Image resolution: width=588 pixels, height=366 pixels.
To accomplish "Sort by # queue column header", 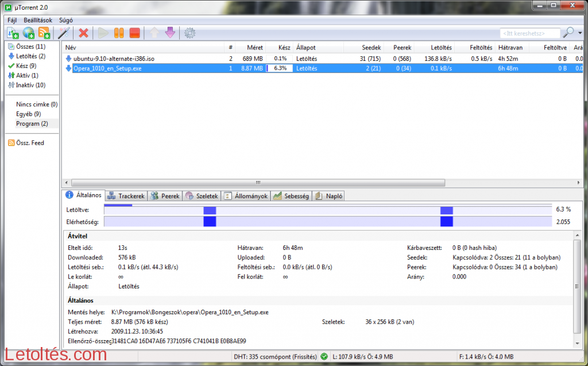I will click(230, 48).
